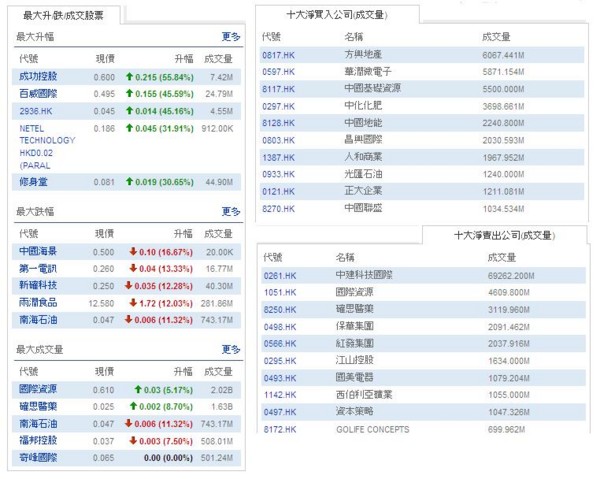The height and width of the screenshot is (479, 600).
Task: Click loss value 0.10 (16.67%)
Action: click(x=161, y=252)
